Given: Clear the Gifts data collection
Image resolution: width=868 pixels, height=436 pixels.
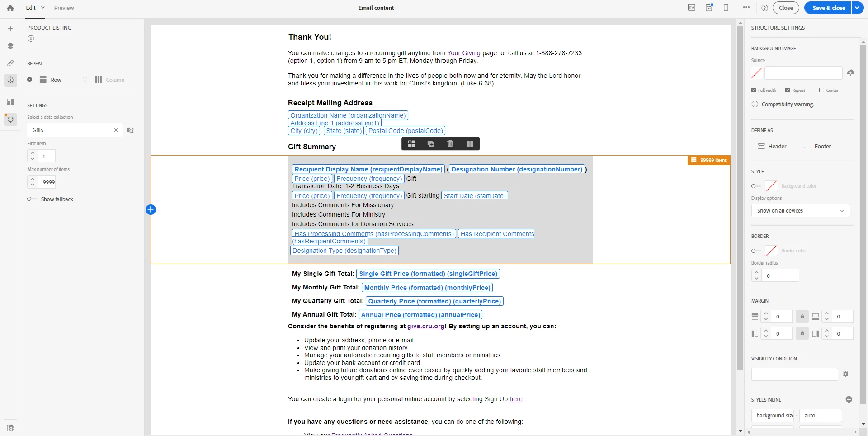Looking at the screenshot, I should (116, 130).
